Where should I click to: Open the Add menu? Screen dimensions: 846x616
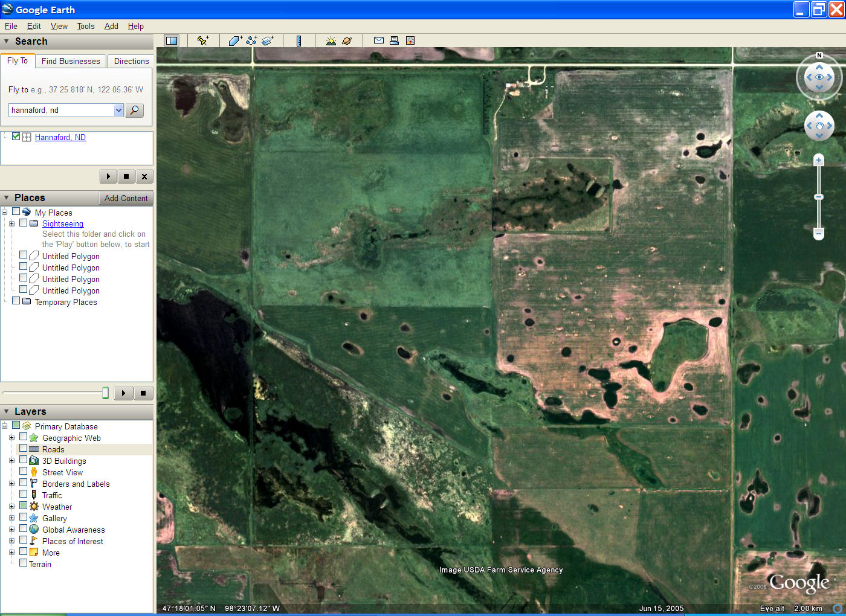click(x=111, y=26)
